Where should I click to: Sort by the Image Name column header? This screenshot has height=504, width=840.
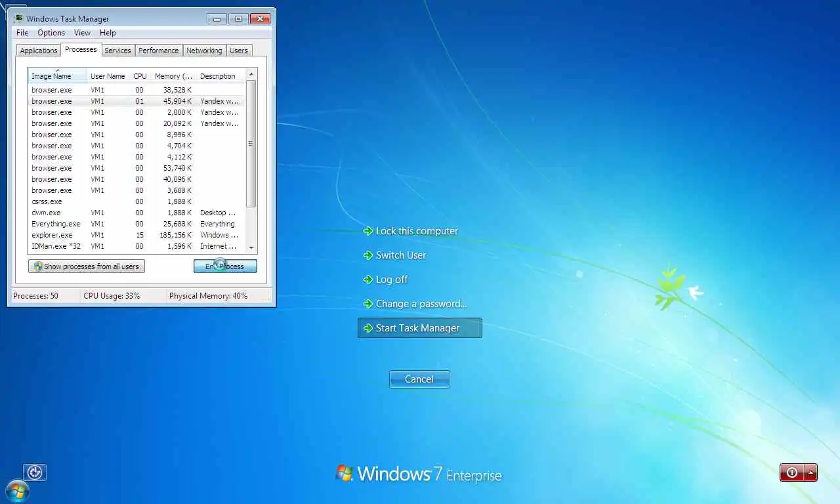coord(57,75)
